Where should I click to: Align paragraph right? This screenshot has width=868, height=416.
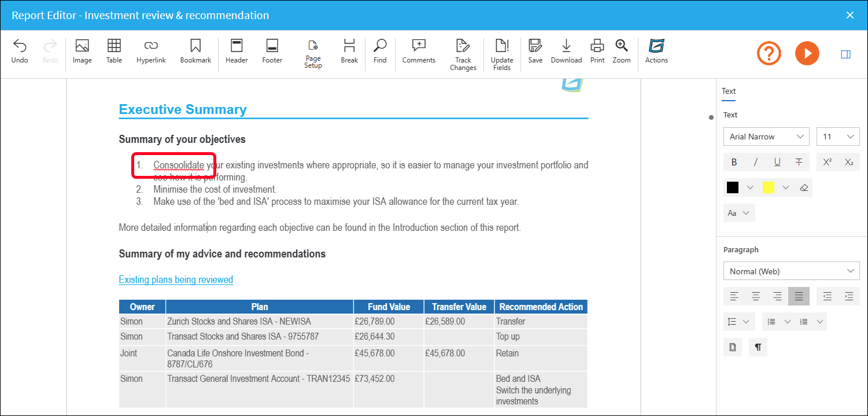click(x=777, y=296)
